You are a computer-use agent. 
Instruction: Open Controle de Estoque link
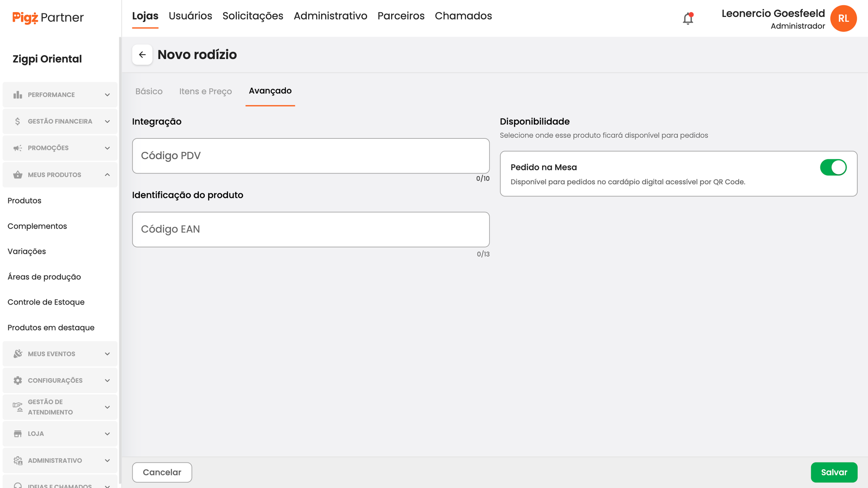pyautogui.click(x=46, y=302)
